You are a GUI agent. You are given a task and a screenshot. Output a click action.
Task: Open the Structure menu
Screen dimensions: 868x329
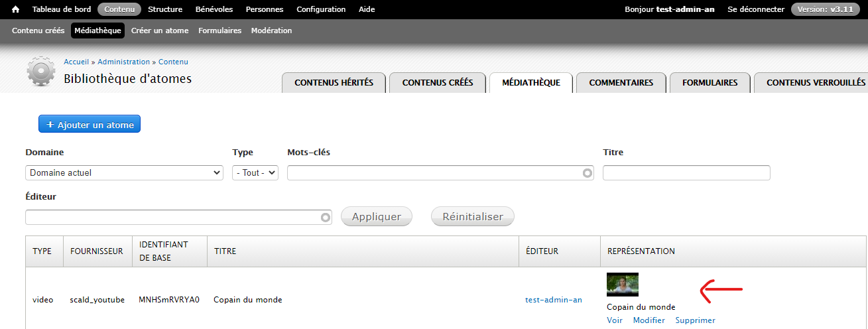pos(165,9)
